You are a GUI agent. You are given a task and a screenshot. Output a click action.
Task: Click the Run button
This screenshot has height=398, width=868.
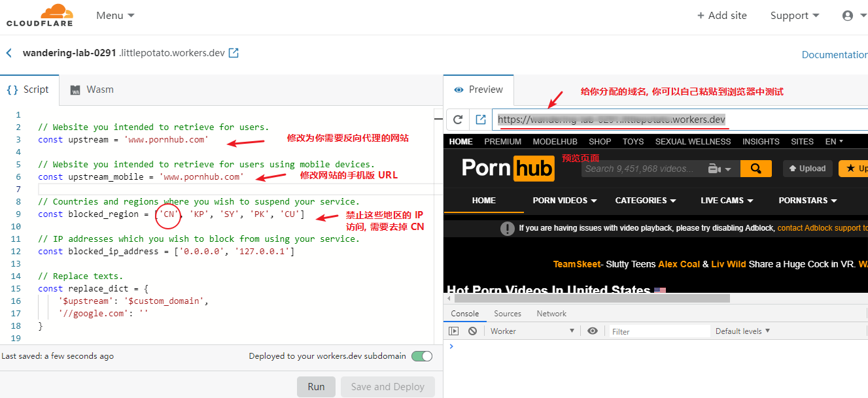316,386
